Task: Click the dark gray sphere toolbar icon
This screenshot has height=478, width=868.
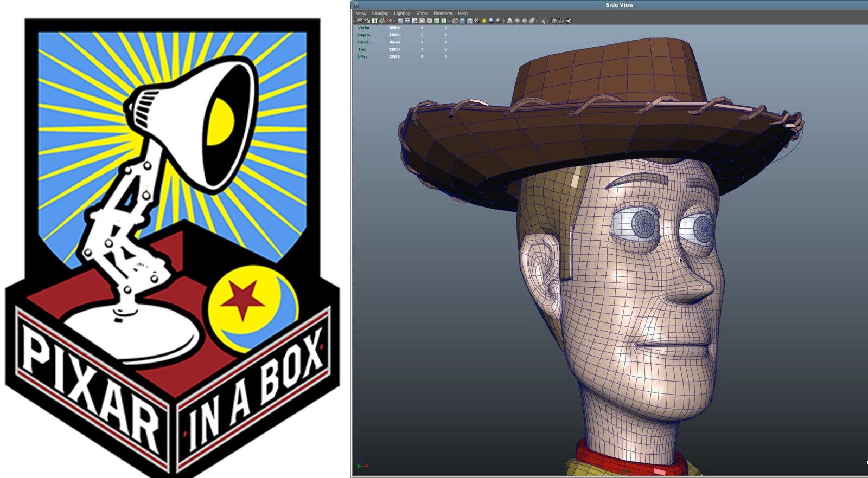Action: [498, 21]
